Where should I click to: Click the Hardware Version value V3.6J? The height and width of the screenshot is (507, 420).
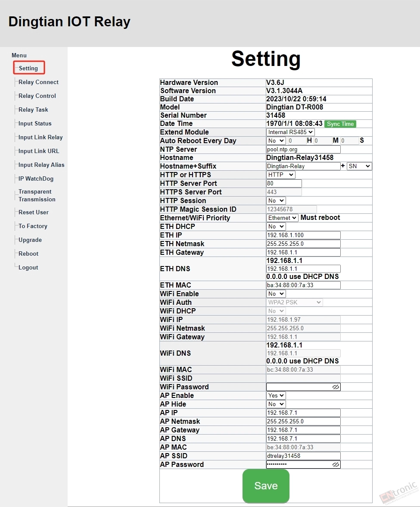(x=275, y=82)
